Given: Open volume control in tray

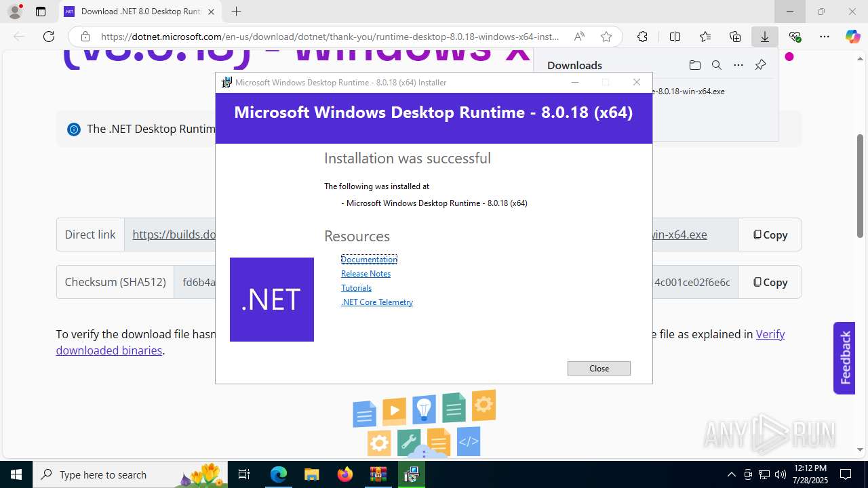Looking at the screenshot, I should pos(781,474).
